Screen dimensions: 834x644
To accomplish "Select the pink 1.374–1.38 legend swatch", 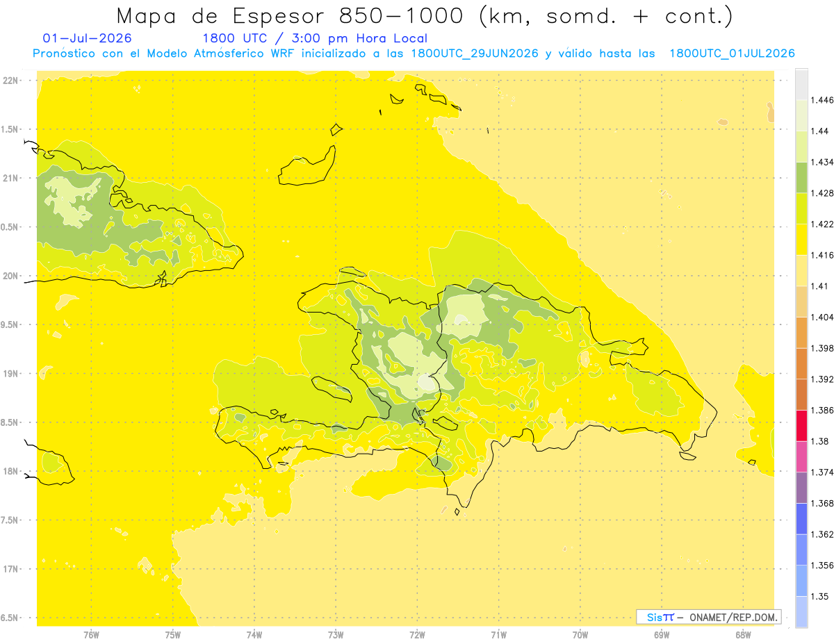I will pos(801,456).
